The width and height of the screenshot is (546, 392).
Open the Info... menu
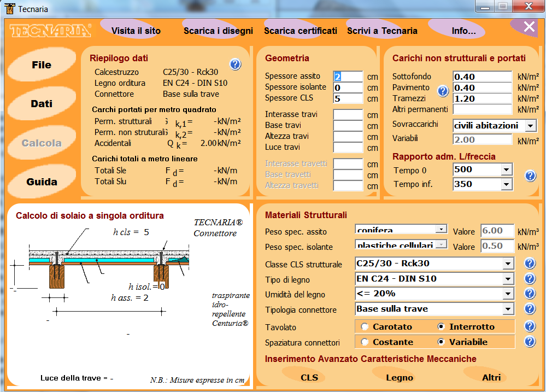tap(463, 31)
